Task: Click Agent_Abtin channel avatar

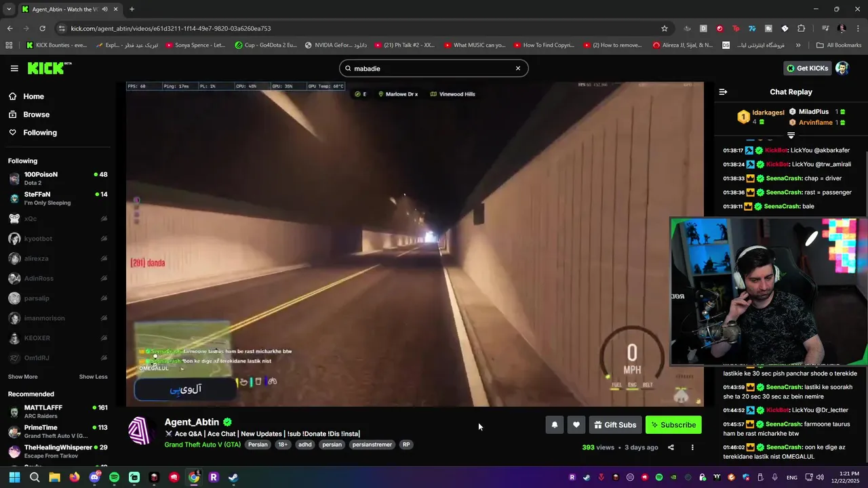Action: pyautogui.click(x=141, y=431)
